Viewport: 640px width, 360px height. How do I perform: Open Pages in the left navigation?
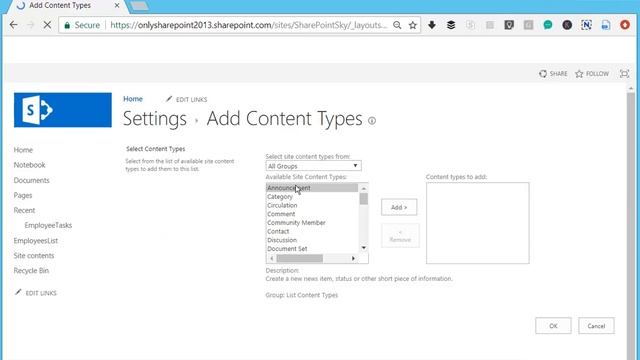(x=23, y=195)
